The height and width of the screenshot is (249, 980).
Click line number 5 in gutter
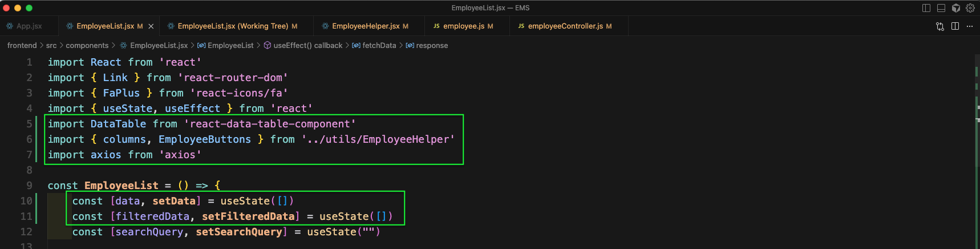point(29,124)
